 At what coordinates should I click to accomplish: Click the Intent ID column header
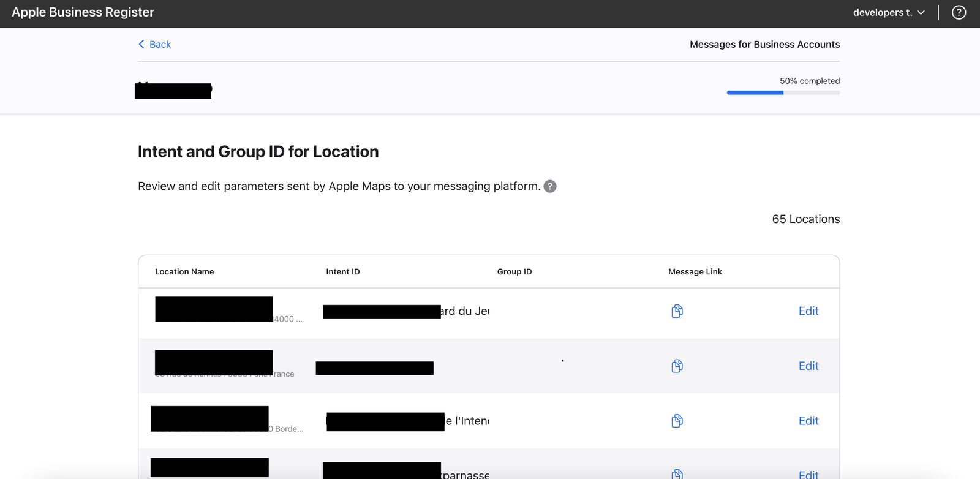coord(342,272)
